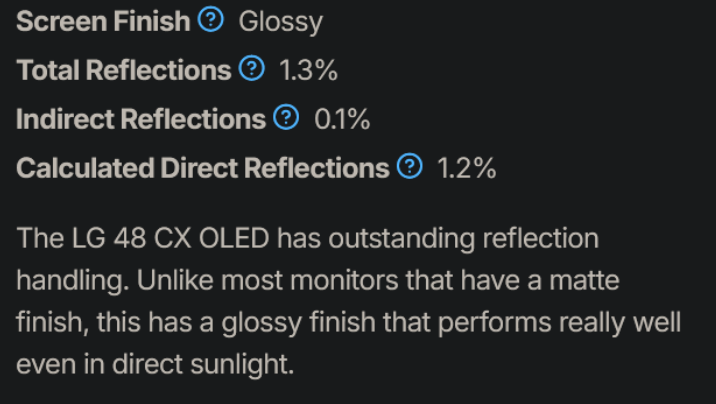
Task: Show help for Calculated Direct Reflections
Action: pyautogui.click(x=410, y=168)
